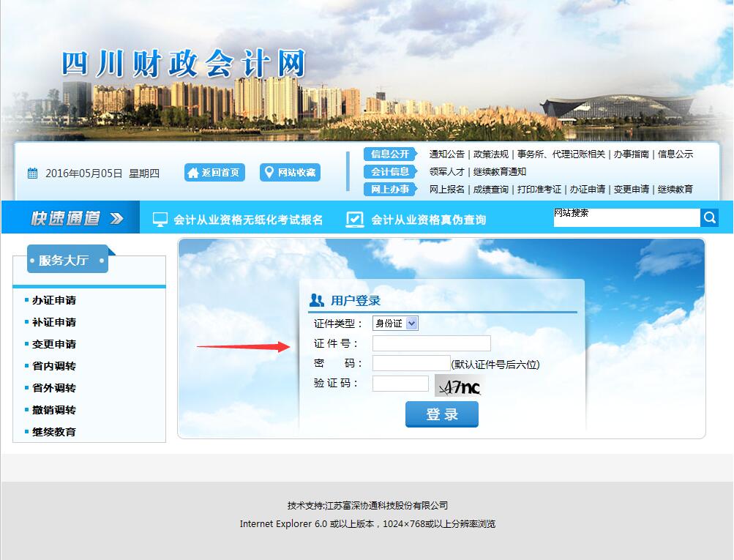The height and width of the screenshot is (560, 734).
Task: Focus the 密码 password field
Action: [411, 363]
